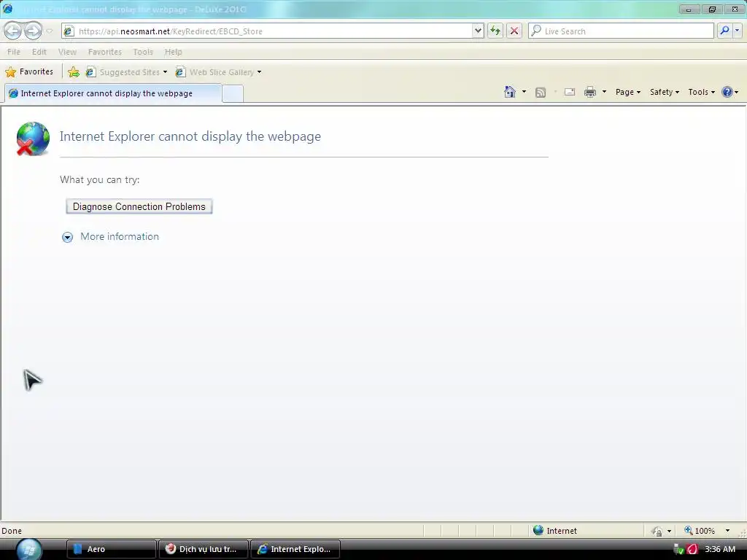
Task: Expand the Suggested Sites dropdown arrow
Action: click(x=166, y=72)
